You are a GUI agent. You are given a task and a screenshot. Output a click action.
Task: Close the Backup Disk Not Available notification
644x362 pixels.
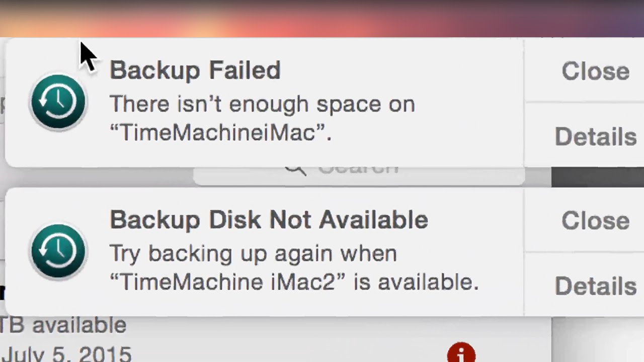tap(595, 221)
